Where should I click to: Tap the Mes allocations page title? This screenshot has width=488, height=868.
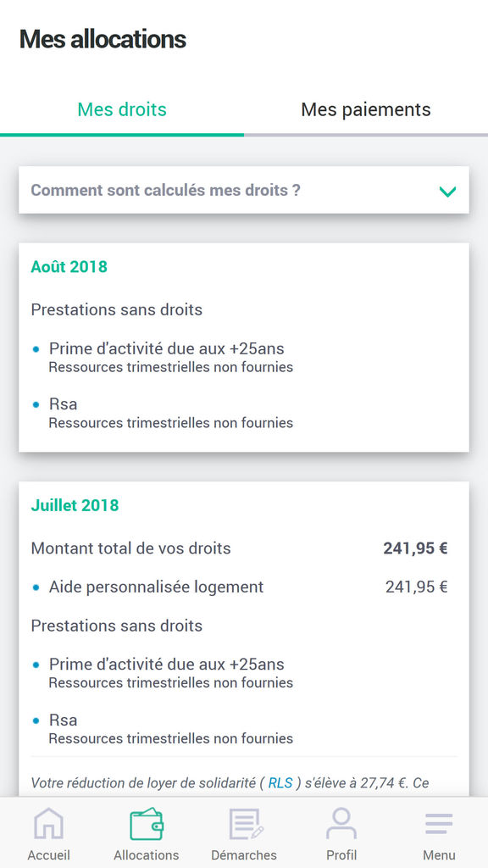(103, 39)
